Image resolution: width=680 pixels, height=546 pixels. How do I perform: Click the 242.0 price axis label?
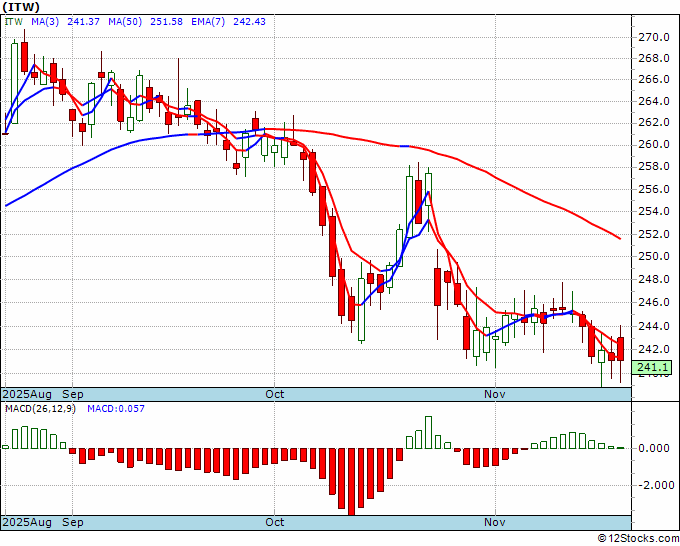[654, 349]
